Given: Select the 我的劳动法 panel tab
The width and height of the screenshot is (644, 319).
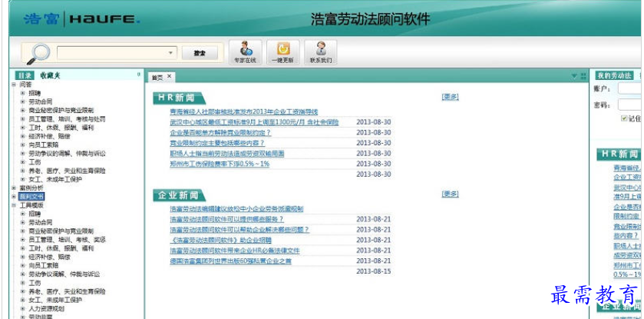Looking at the screenshot, I should pos(613,75).
